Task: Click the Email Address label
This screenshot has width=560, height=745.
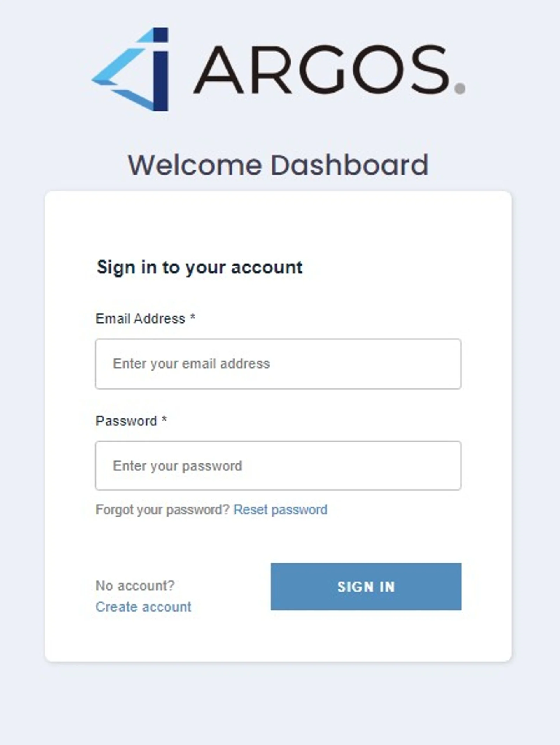Action: point(140,319)
